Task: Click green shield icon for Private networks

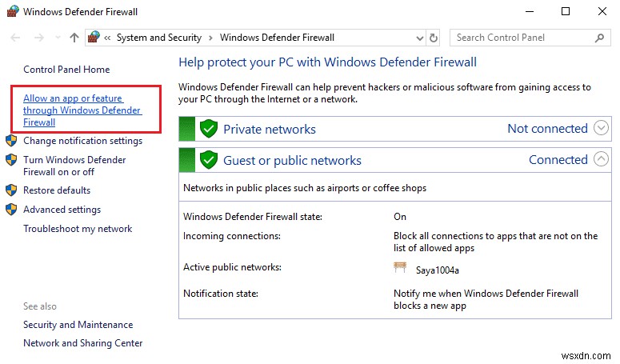Action: click(208, 129)
